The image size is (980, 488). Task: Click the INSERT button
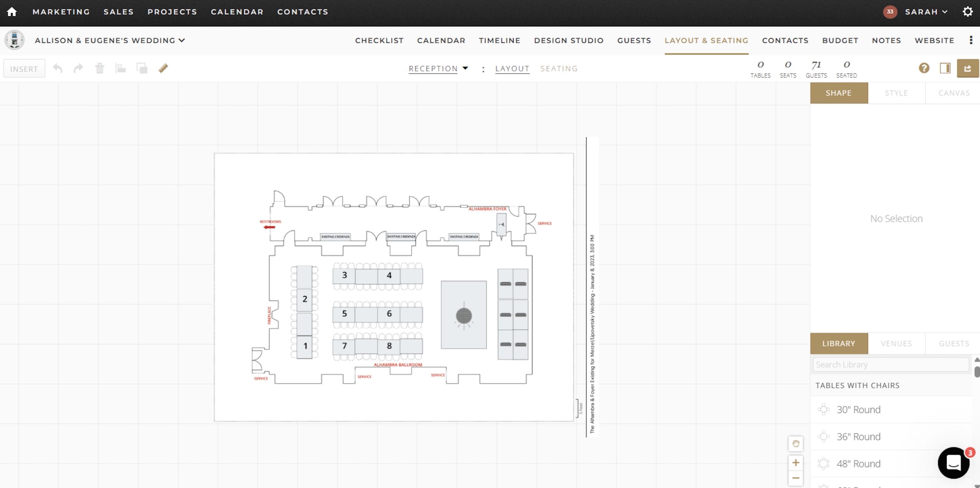pyautogui.click(x=24, y=68)
